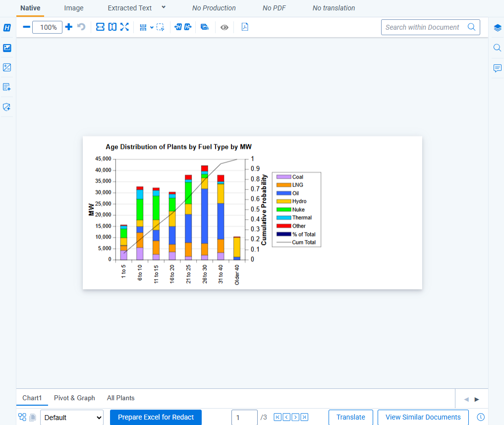Expand the Extracted Text dropdown arrow
This screenshot has height=425, width=504.
(x=164, y=7)
